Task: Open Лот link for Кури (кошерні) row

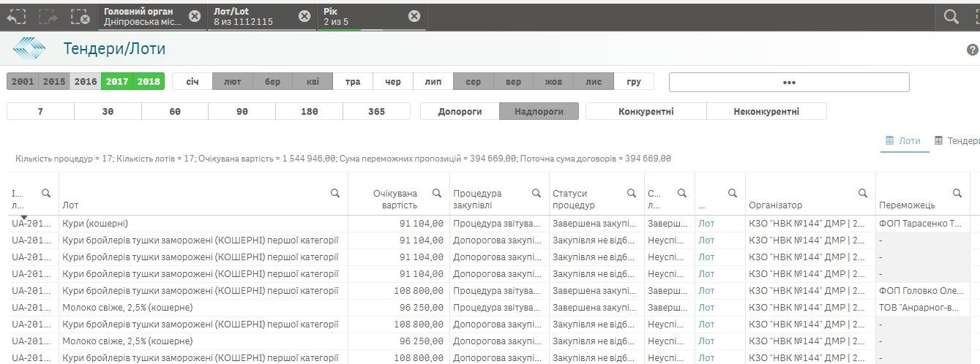Action: pos(706,224)
